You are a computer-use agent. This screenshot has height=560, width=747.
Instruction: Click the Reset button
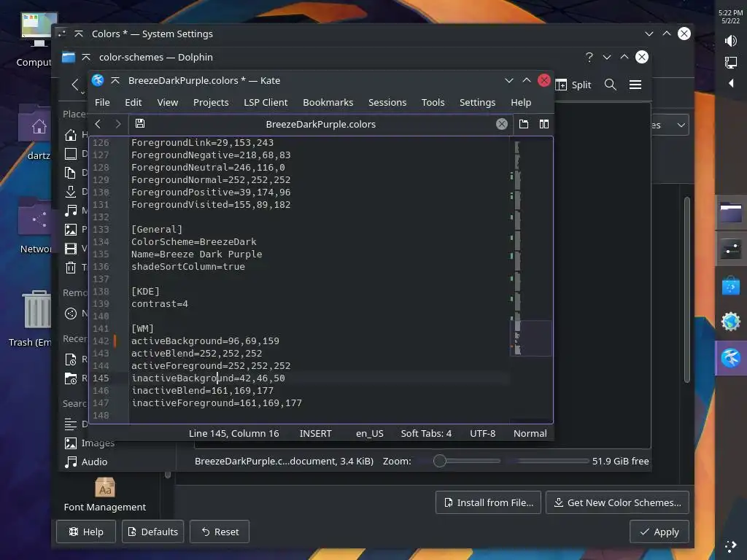tap(220, 532)
